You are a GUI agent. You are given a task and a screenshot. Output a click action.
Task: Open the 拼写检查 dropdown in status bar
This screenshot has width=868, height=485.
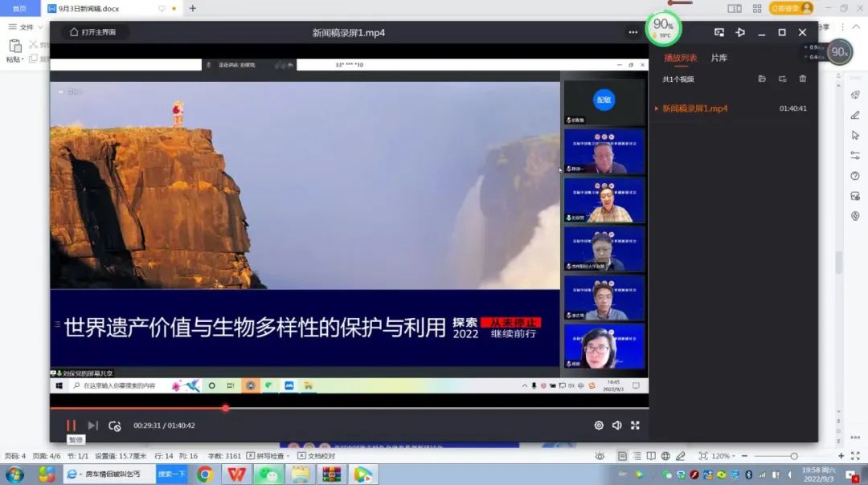269,456
